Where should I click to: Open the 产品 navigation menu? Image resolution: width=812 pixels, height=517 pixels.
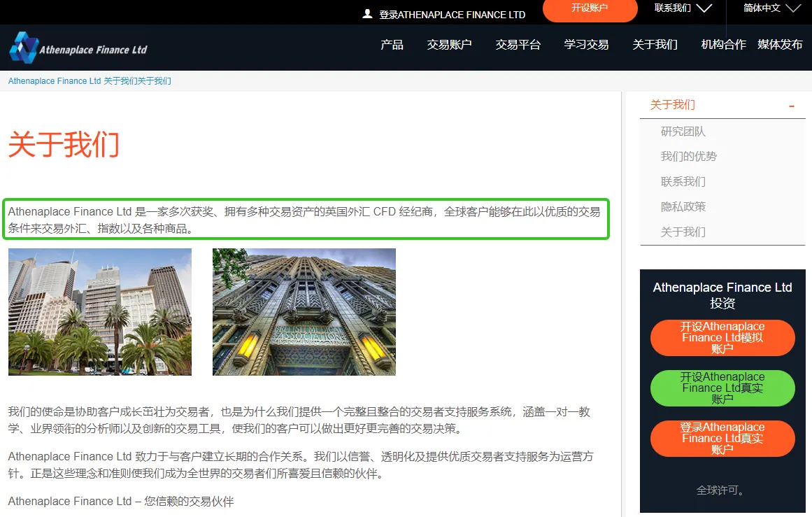coord(392,45)
